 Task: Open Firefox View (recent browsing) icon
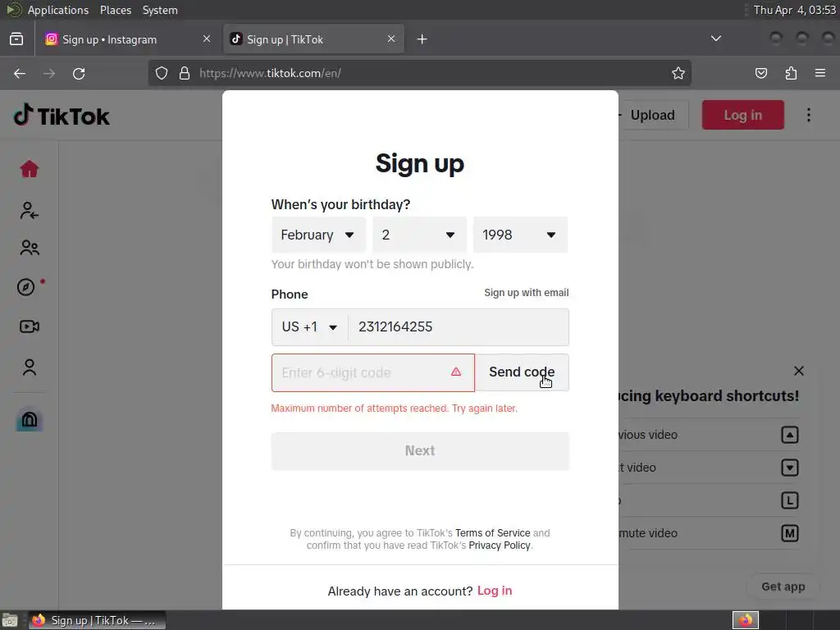16,39
